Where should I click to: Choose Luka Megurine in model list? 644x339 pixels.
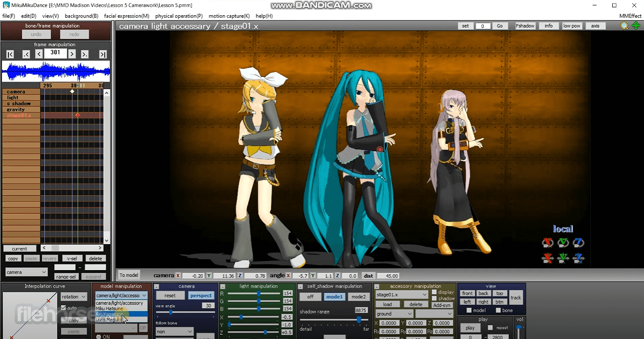coord(121,319)
